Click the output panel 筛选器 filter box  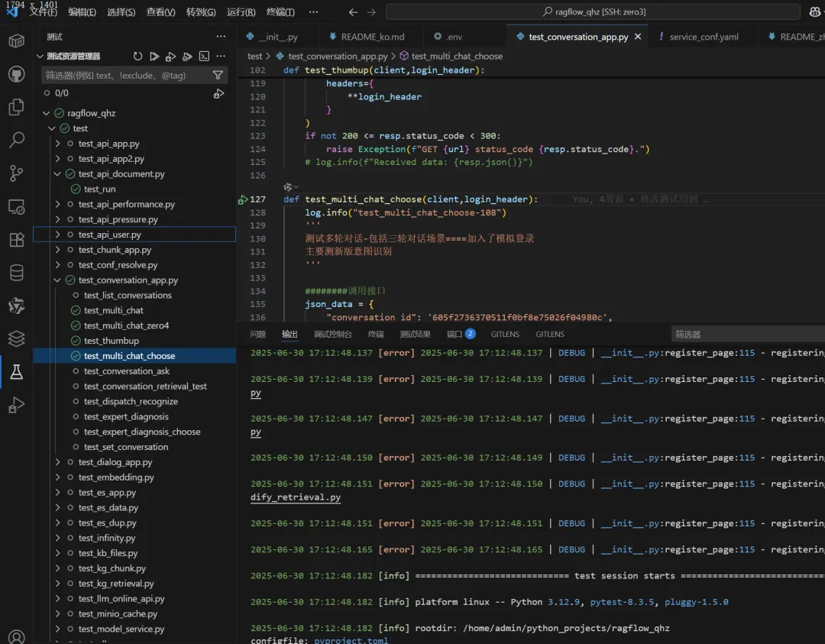coord(748,334)
